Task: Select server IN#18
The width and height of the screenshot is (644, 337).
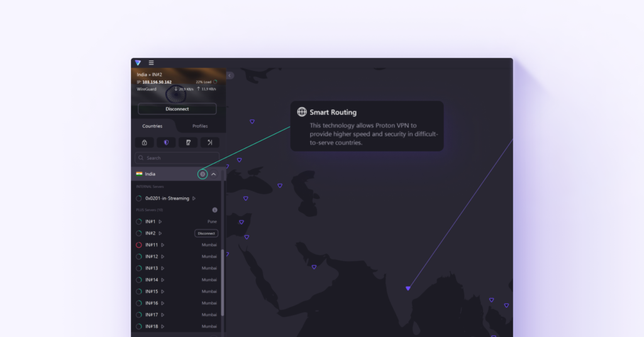Action: tap(152, 326)
